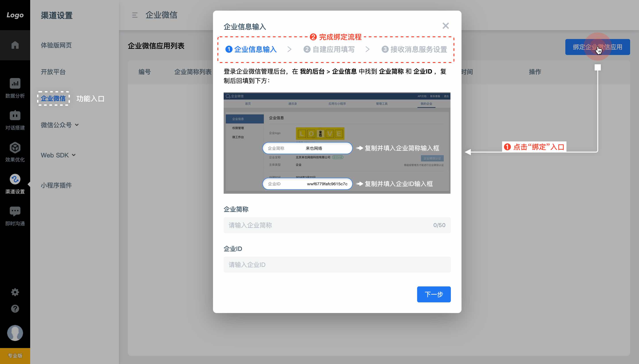
Task: Click 企业简称列表 column header
Action: 193,72
